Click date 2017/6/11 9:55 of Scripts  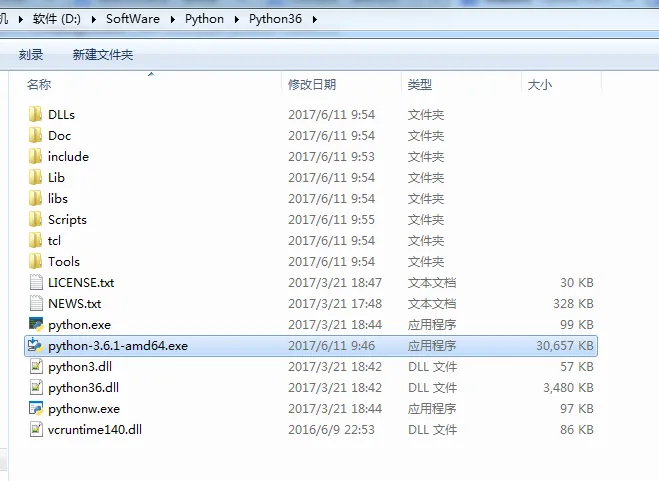[x=331, y=219]
